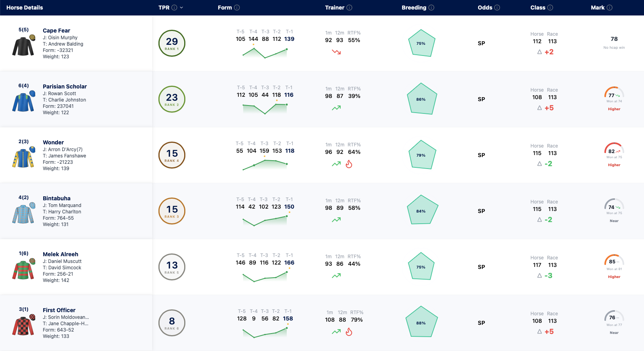Open Parisian Scholar horse name link

pyautogui.click(x=65, y=86)
